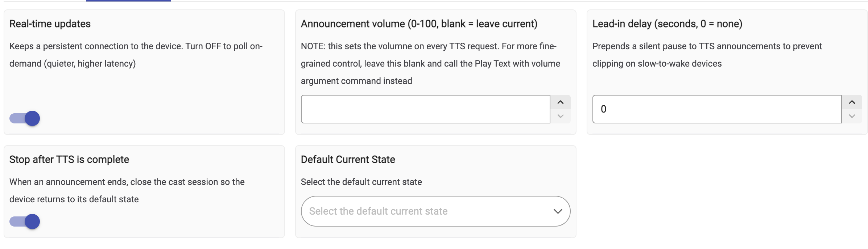The height and width of the screenshot is (249, 868).
Task: Decrement the Lead-in delay value
Action: click(x=852, y=116)
